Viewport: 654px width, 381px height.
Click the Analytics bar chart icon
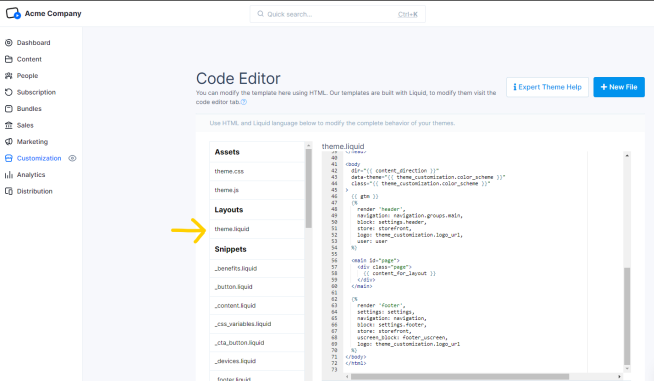pyautogui.click(x=9, y=175)
